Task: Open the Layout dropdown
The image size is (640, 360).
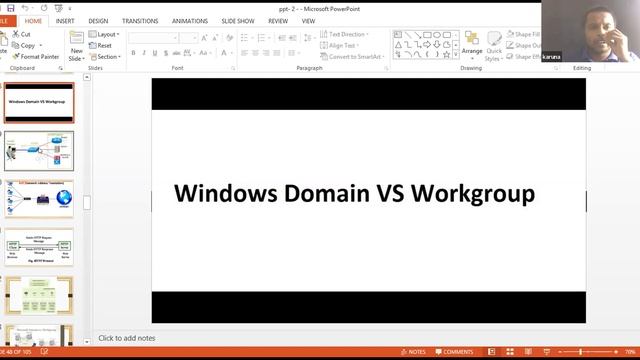Action: (x=104, y=34)
